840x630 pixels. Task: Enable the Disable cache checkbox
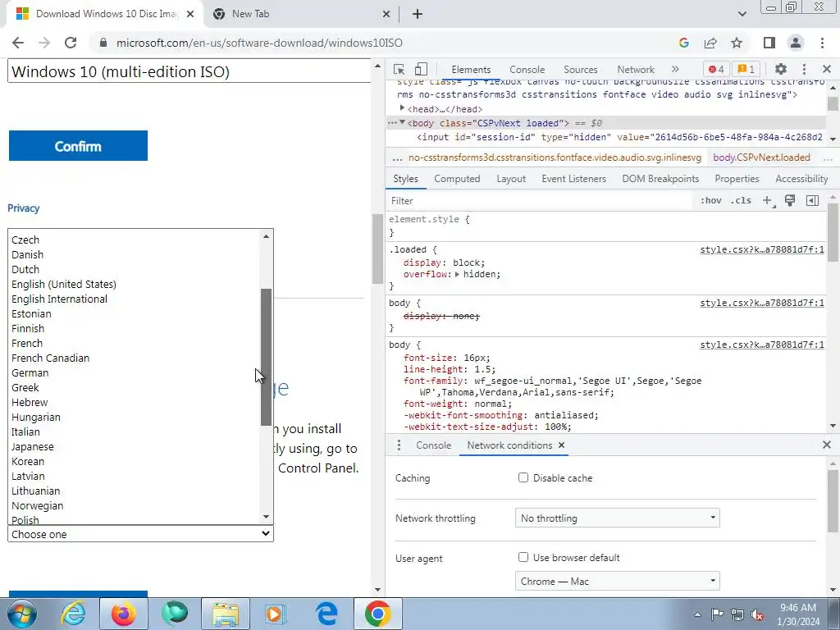tap(523, 477)
